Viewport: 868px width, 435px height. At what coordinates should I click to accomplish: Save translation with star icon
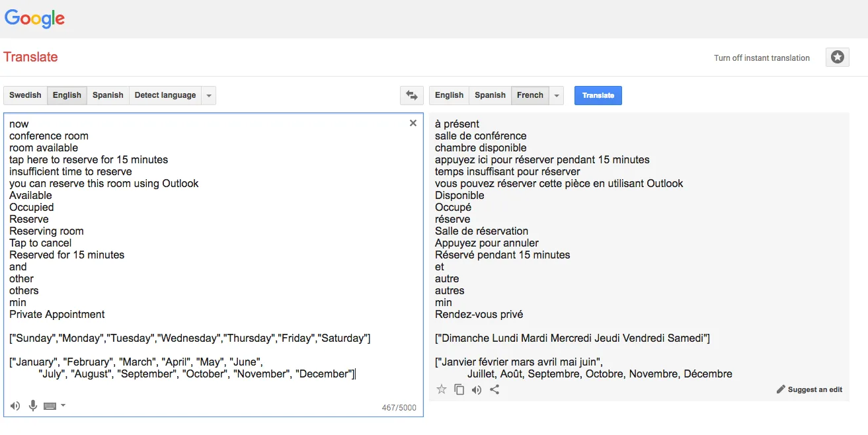(442, 389)
